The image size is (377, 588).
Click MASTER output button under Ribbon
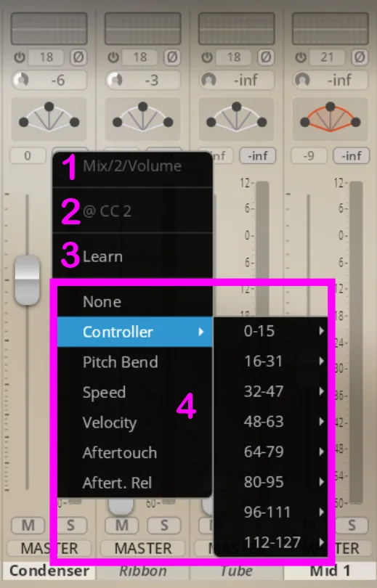coord(142,549)
